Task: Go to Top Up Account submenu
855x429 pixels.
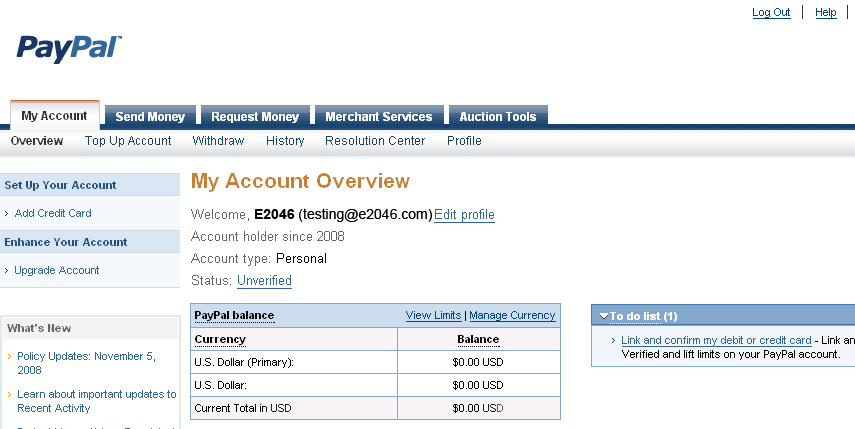Action: (x=128, y=141)
